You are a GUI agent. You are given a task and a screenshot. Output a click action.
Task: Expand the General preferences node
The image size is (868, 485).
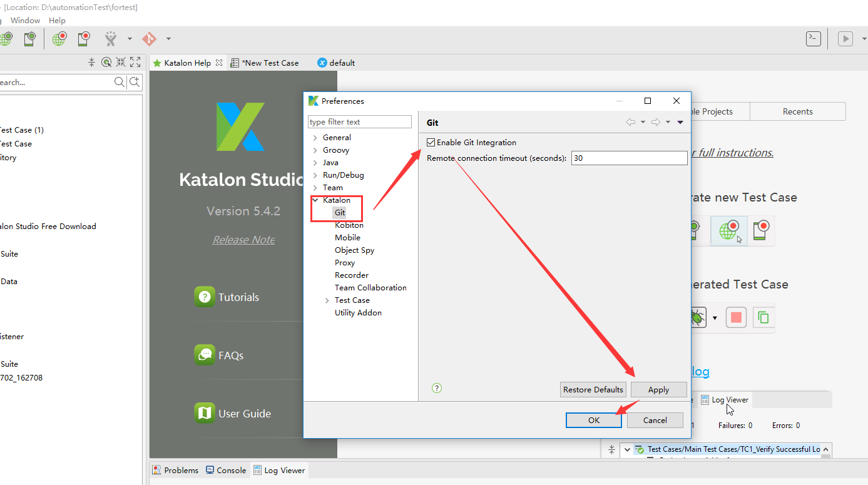point(315,138)
